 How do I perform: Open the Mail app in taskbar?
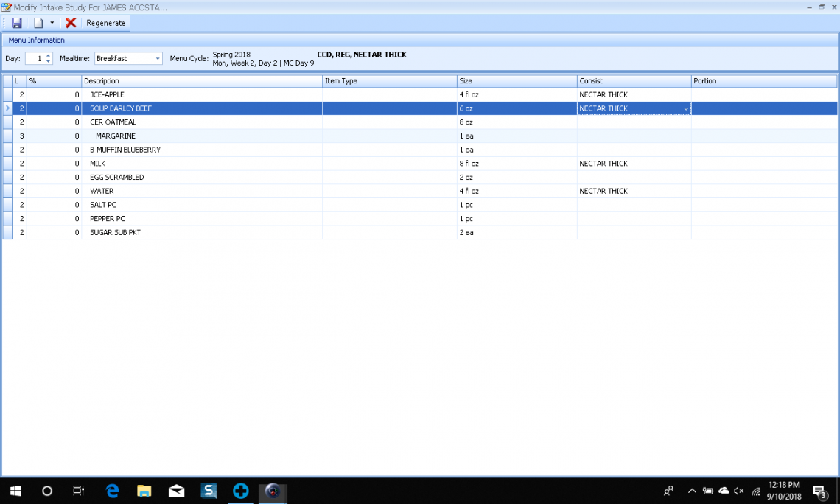click(x=176, y=491)
